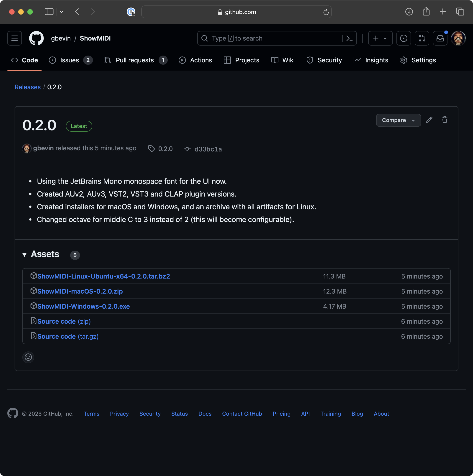
Task: Open the Contact GitHub footer link
Action: point(242,413)
